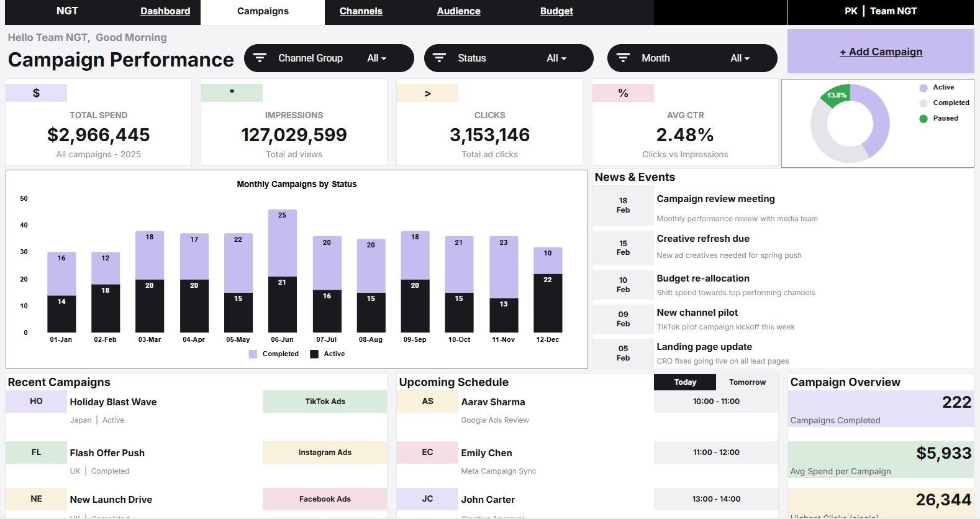Click the $5,933 Avg Spend card
The image size is (980, 519).
pyautogui.click(x=881, y=460)
